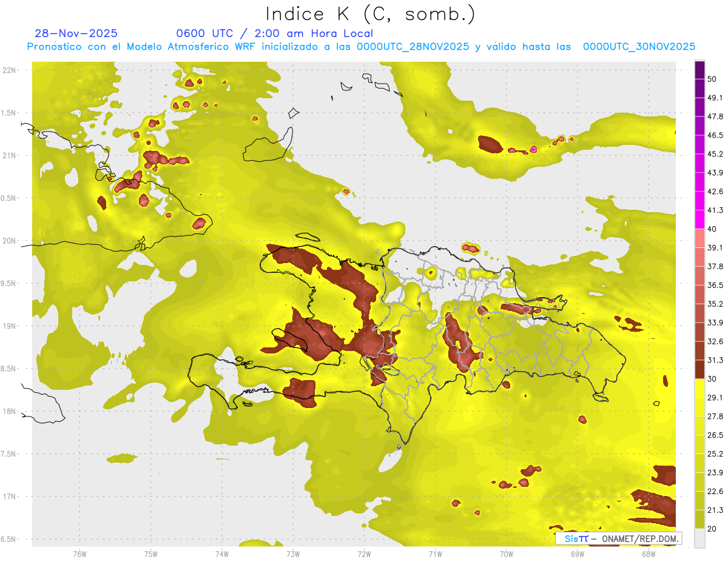Click the latitude axis label '21N'
The image size is (728, 562).
point(8,156)
